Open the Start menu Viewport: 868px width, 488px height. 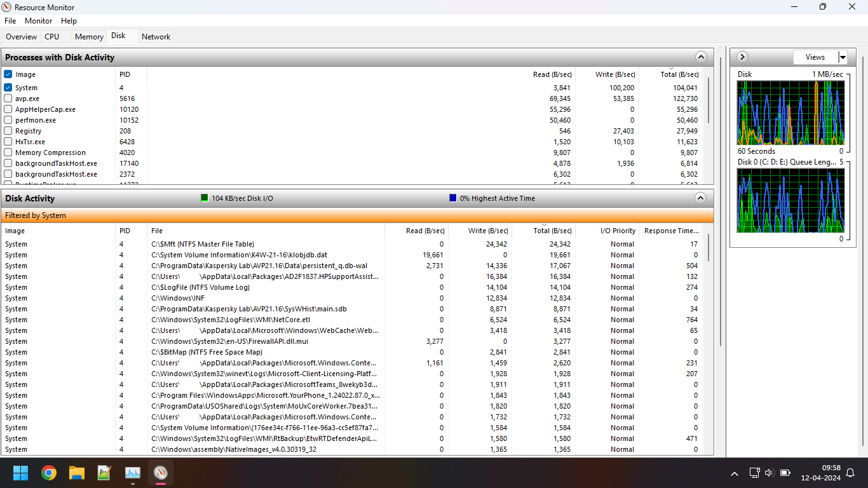click(x=20, y=473)
